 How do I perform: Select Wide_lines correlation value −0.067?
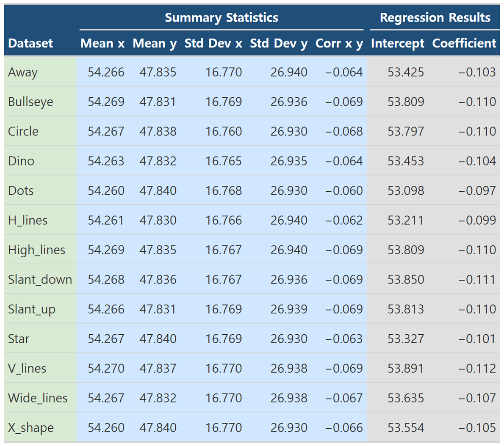343,398
